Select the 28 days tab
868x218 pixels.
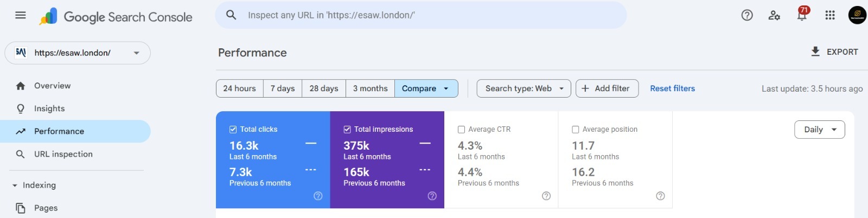324,88
